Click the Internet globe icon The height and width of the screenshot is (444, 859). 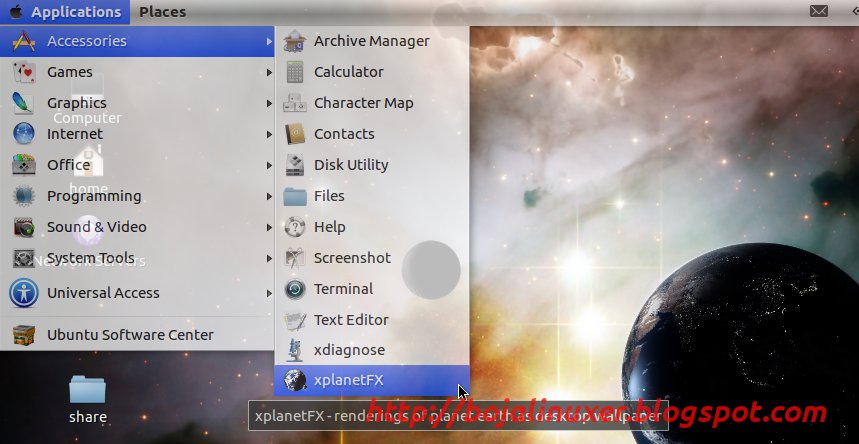[24, 133]
